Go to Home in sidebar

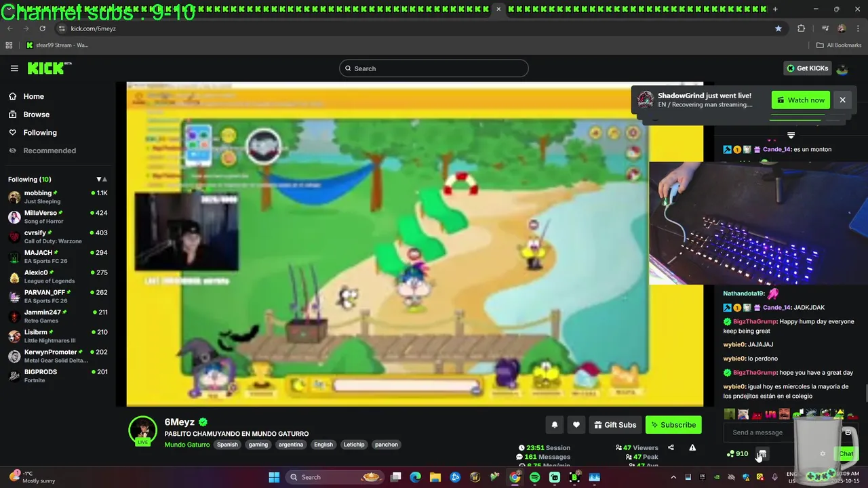tap(33, 96)
